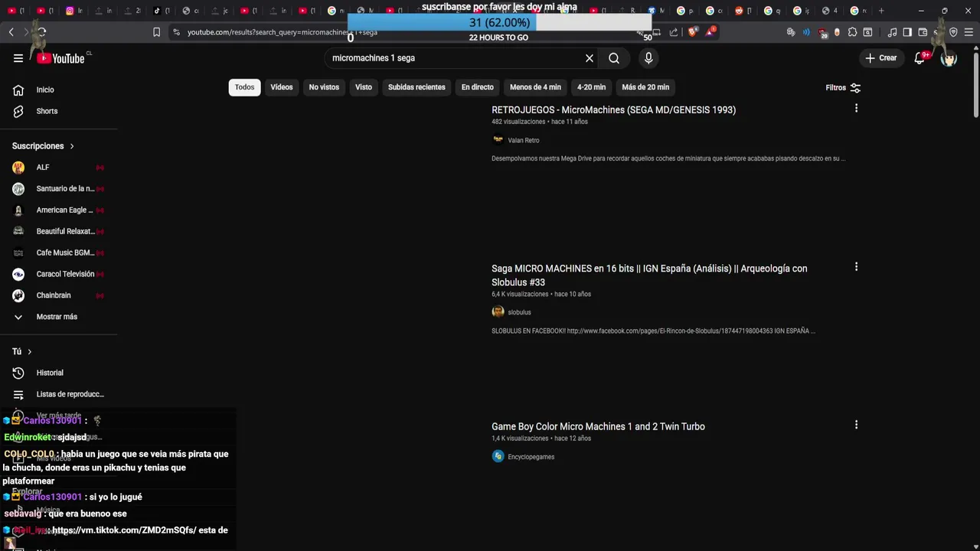Visit the Valan Retro channel
This screenshot has height=551, width=980.
point(523,140)
